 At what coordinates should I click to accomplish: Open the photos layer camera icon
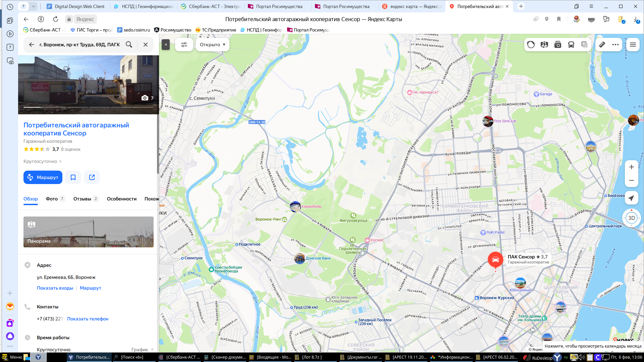point(557,45)
